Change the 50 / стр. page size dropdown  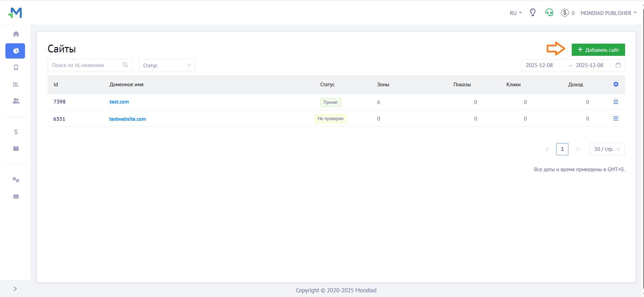click(x=607, y=149)
